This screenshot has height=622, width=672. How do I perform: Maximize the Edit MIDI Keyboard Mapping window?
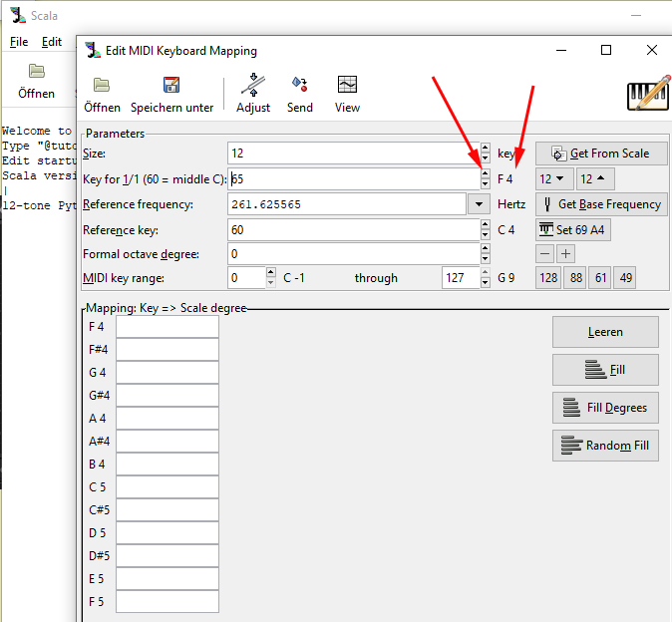point(606,50)
